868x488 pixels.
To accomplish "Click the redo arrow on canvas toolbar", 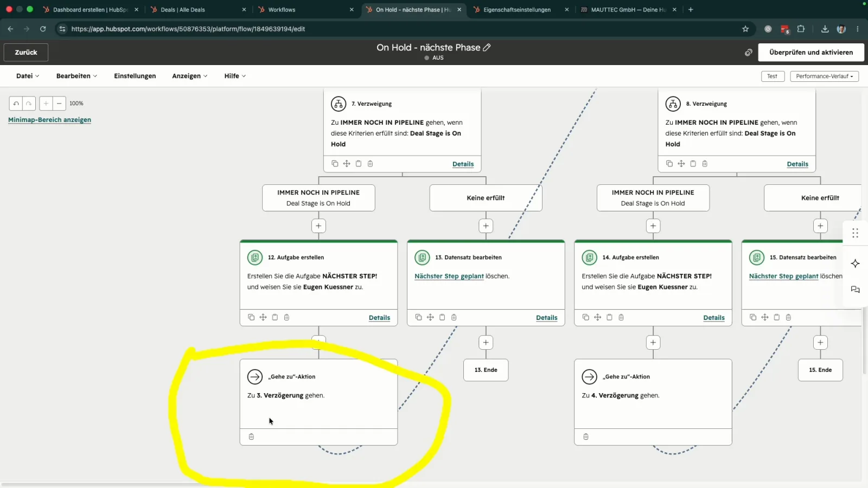I will click(29, 103).
